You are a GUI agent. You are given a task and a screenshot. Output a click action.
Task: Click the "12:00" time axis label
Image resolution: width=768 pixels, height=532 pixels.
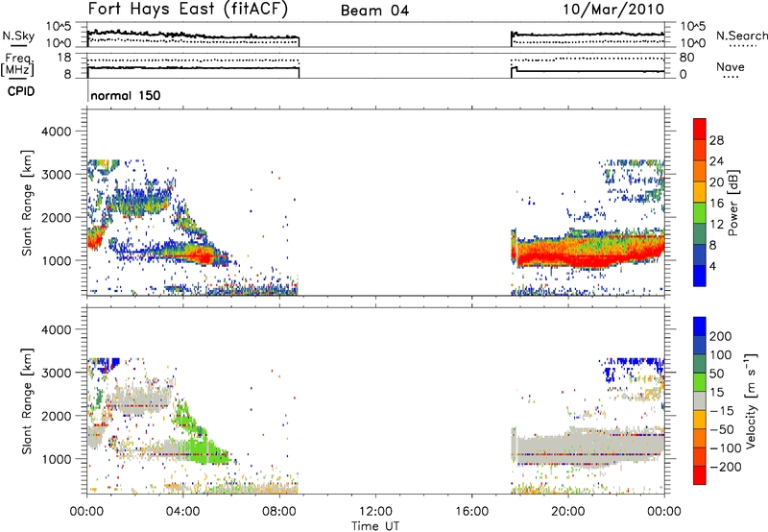point(375,512)
